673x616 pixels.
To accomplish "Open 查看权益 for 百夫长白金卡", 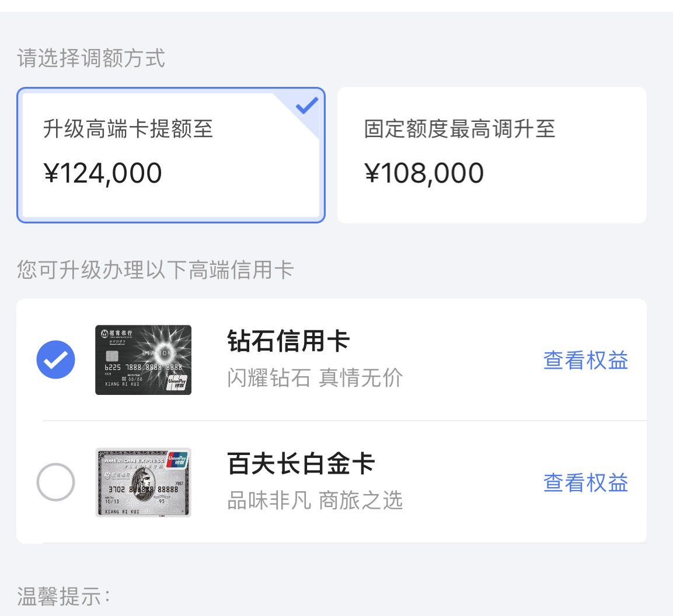I will (x=585, y=483).
